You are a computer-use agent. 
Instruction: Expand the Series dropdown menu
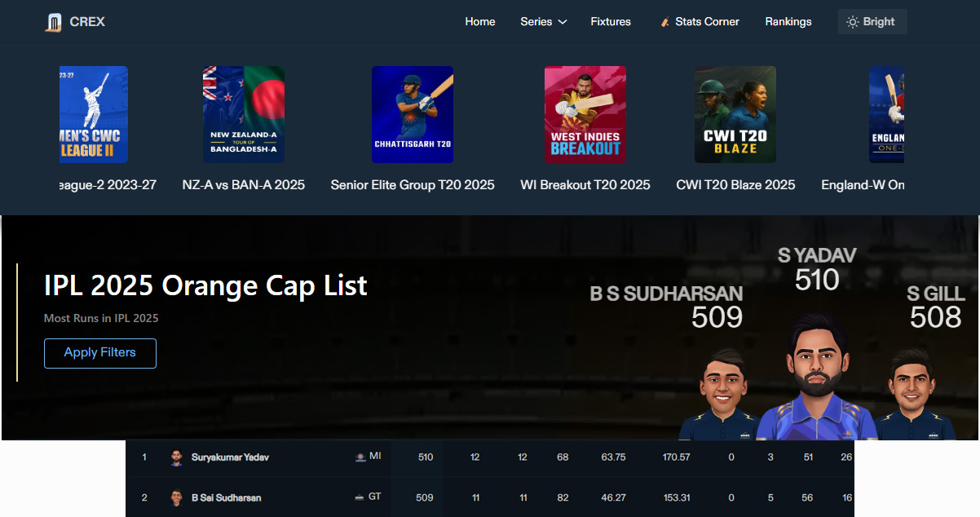coord(536,22)
